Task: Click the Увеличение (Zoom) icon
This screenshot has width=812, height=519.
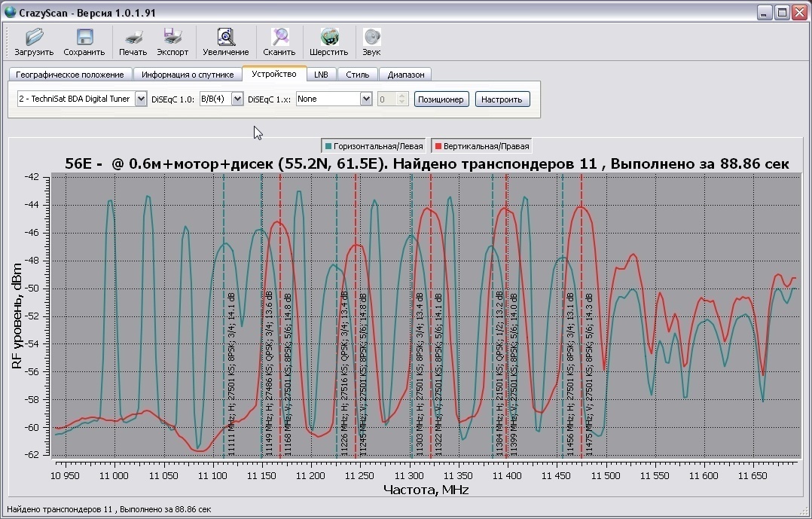Action: click(x=225, y=37)
